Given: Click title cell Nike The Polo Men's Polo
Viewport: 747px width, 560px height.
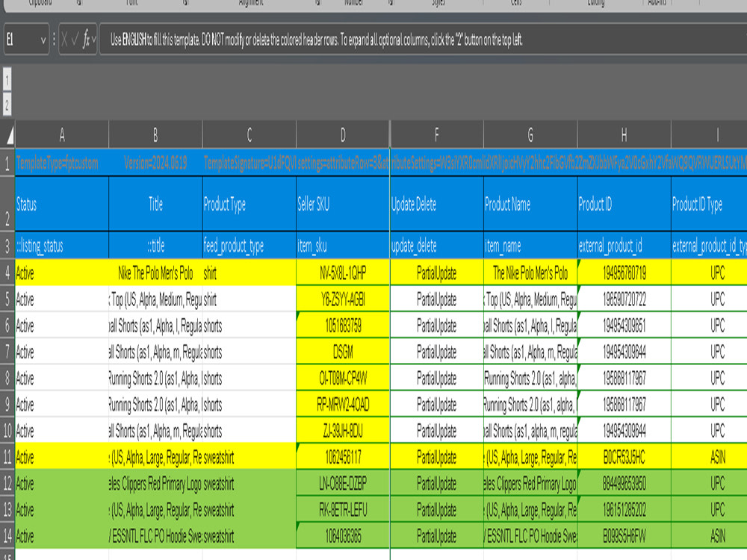Looking at the screenshot, I should pyautogui.click(x=155, y=273).
